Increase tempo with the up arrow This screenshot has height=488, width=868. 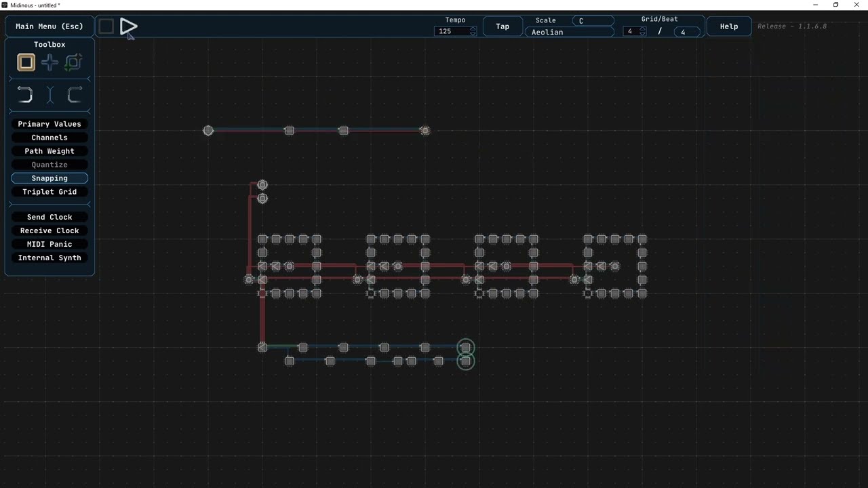[x=473, y=29]
